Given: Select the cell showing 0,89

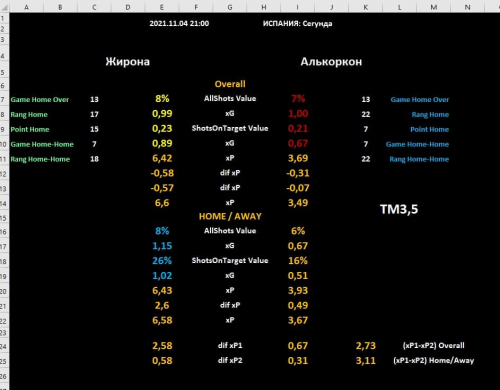Looking at the screenshot, I should (x=162, y=143).
